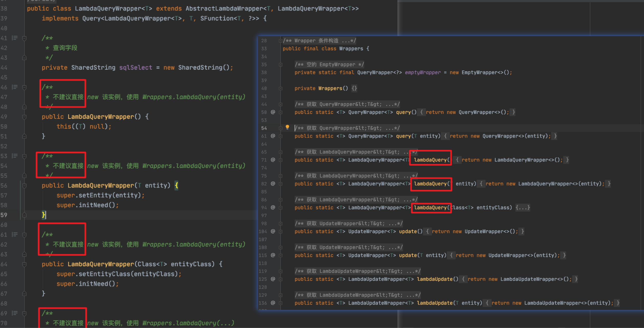This screenshot has height=328, width=644.
Task: Click the Wrappers class name on line 33
Action: [351, 49]
